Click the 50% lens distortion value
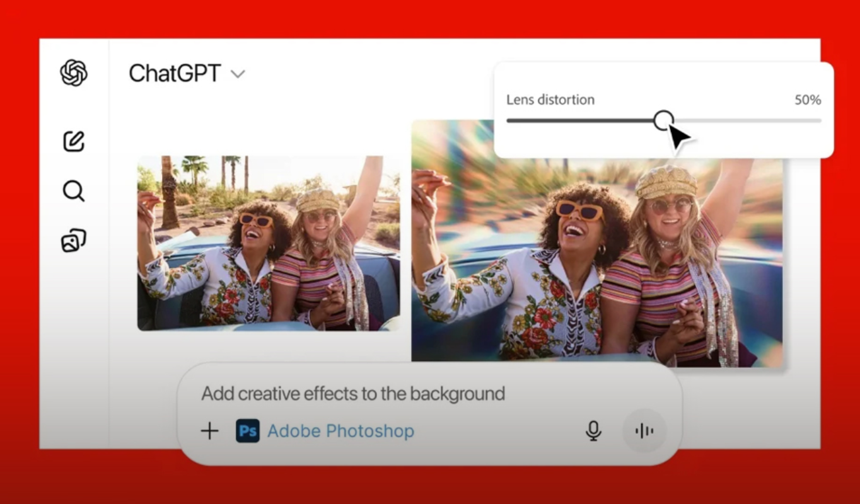The height and width of the screenshot is (504, 860). click(x=808, y=100)
